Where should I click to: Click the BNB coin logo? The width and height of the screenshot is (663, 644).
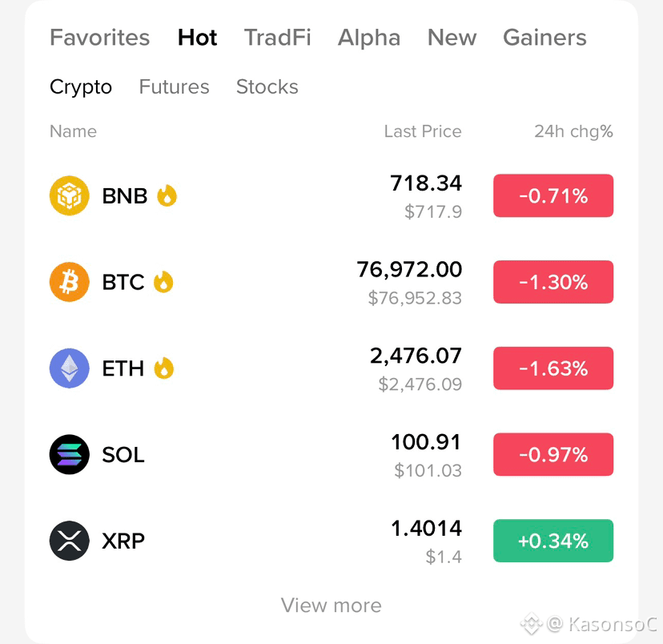coord(70,195)
